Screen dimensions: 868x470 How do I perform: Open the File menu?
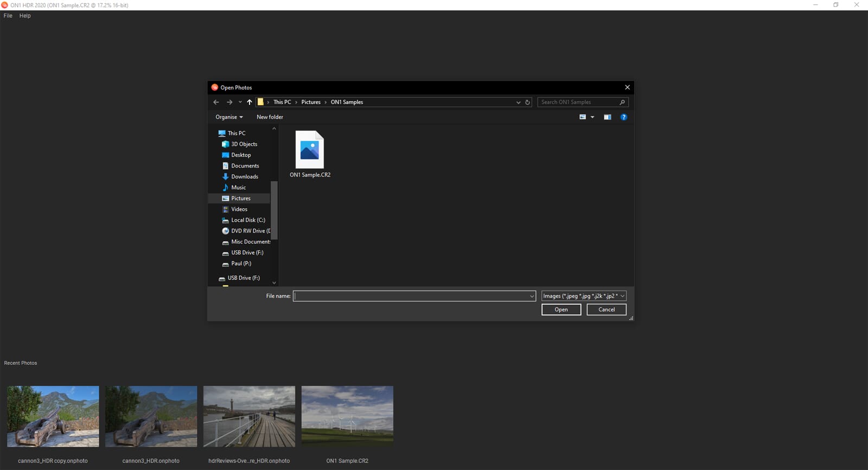(x=8, y=16)
